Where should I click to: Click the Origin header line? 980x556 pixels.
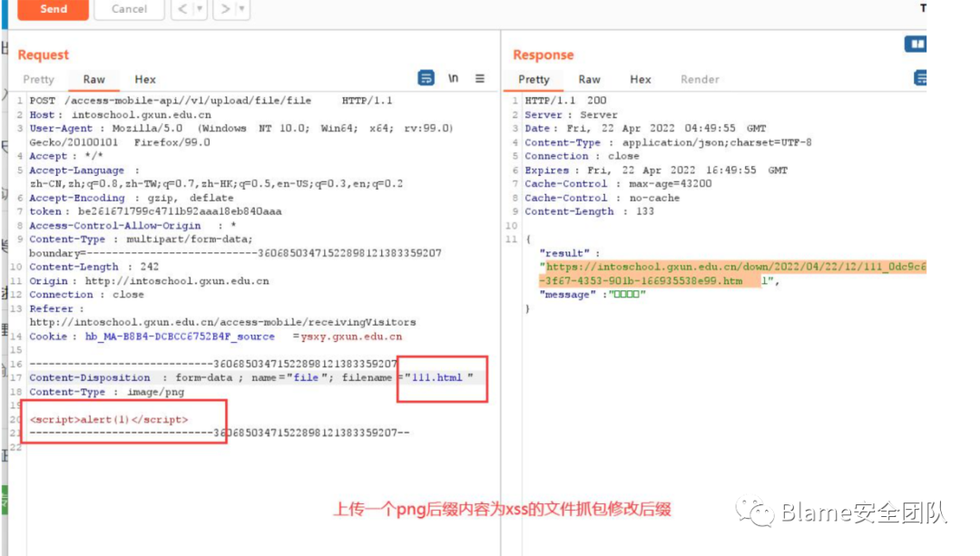click(x=149, y=281)
